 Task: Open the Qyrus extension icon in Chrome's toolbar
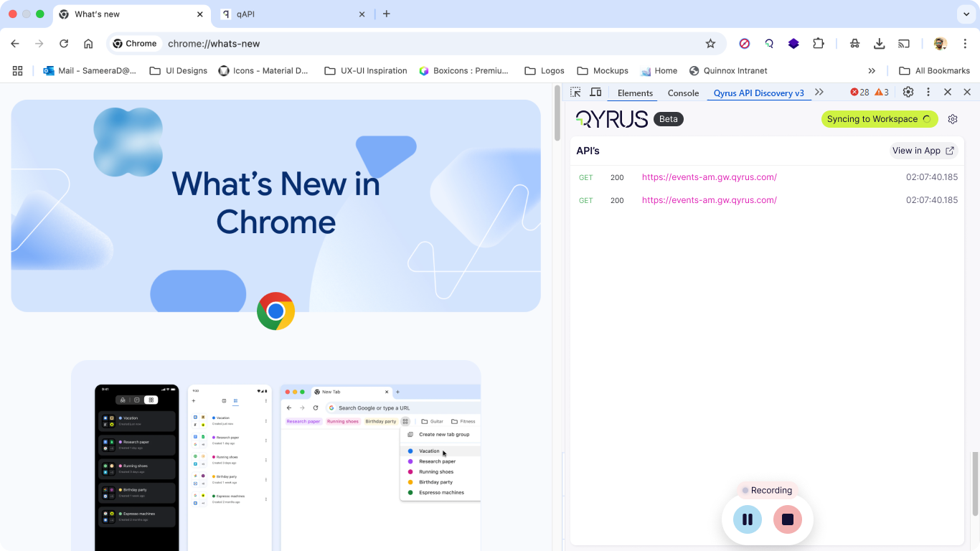[x=769, y=44]
